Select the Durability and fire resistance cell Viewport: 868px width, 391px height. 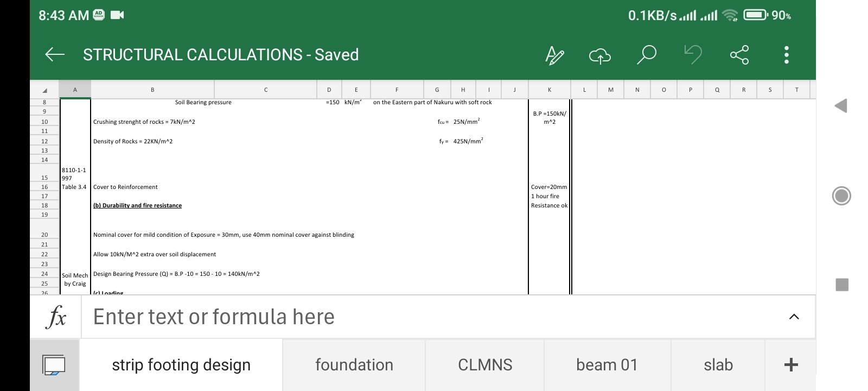click(138, 205)
